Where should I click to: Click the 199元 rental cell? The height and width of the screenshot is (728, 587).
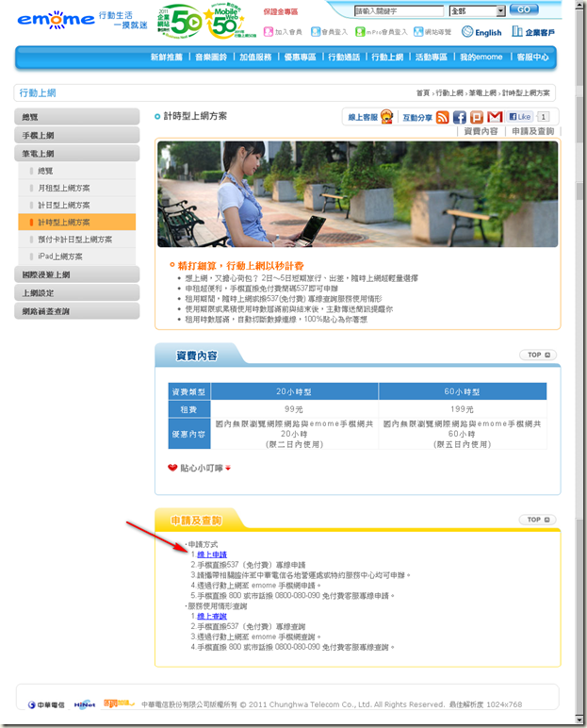point(463,409)
